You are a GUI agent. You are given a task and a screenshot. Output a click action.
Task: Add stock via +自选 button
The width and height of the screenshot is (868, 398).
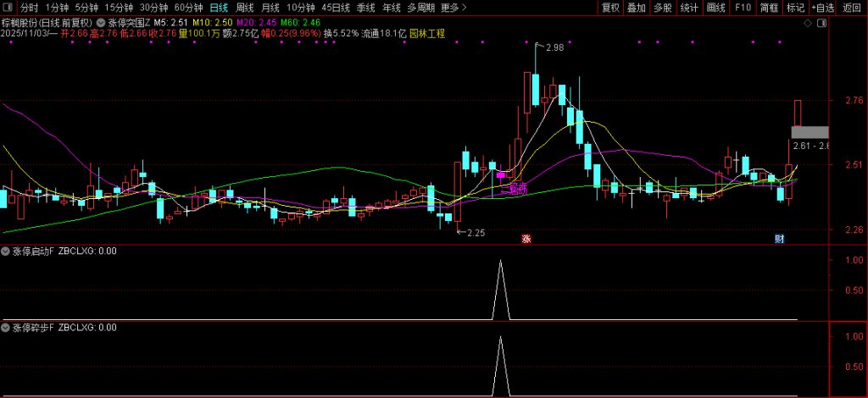pyautogui.click(x=821, y=8)
